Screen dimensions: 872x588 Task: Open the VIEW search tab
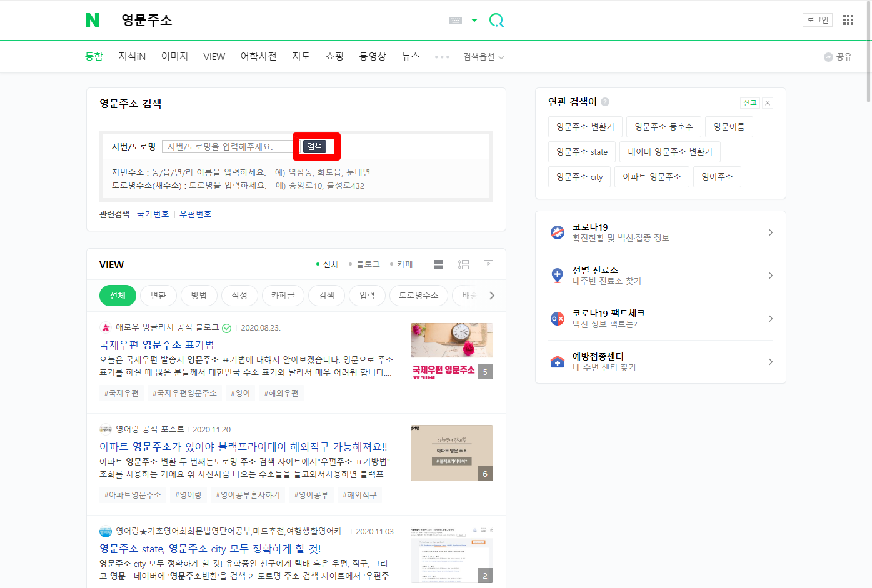click(214, 56)
